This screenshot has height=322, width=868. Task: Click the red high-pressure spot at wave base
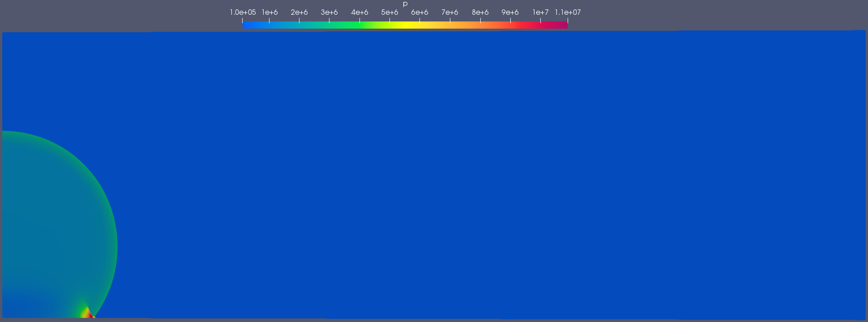point(90,315)
